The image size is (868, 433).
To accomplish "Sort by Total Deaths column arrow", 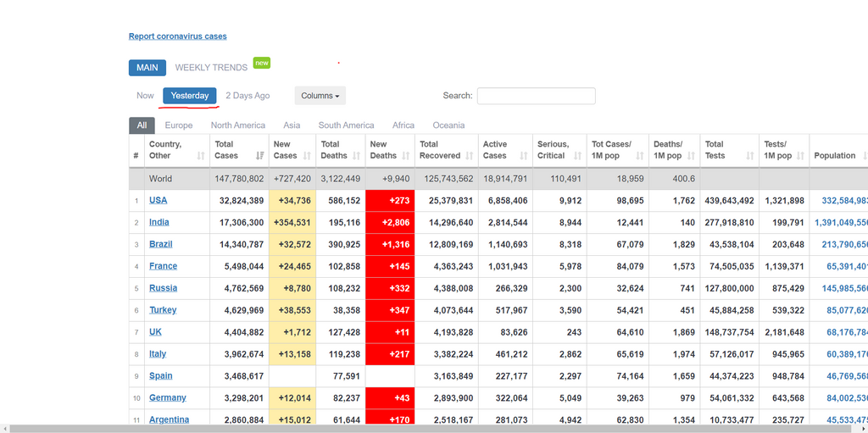I will 357,156.
